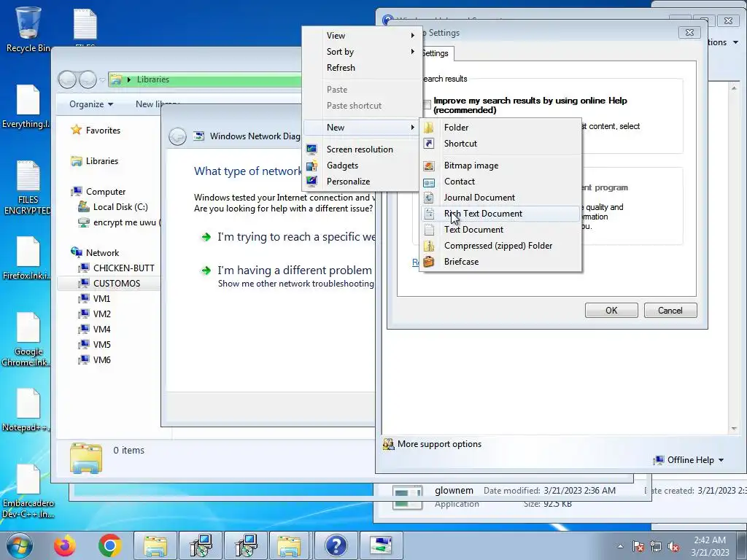This screenshot has height=560, width=747.
Task: Select Network in navigation pane
Action: click(95, 253)
